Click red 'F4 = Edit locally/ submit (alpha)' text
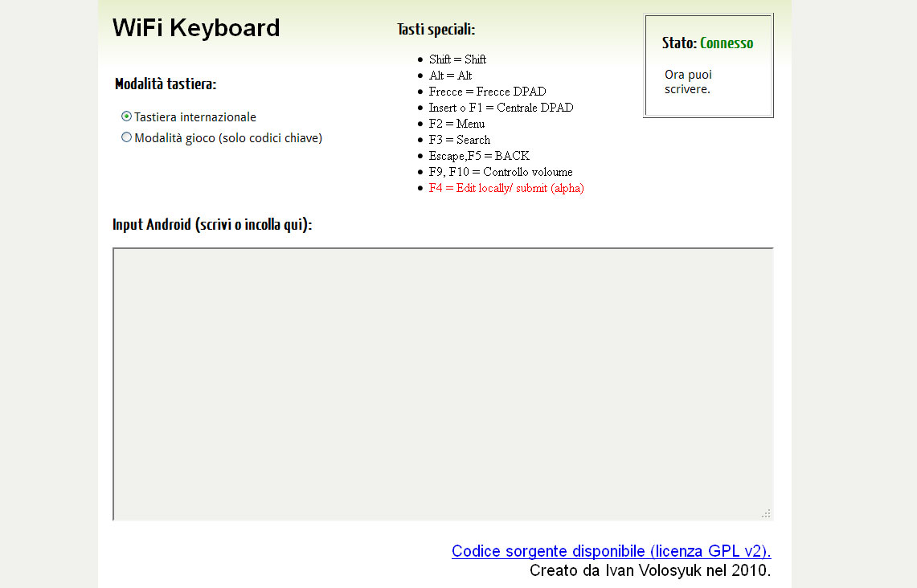This screenshot has width=917, height=588. coord(506,188)
